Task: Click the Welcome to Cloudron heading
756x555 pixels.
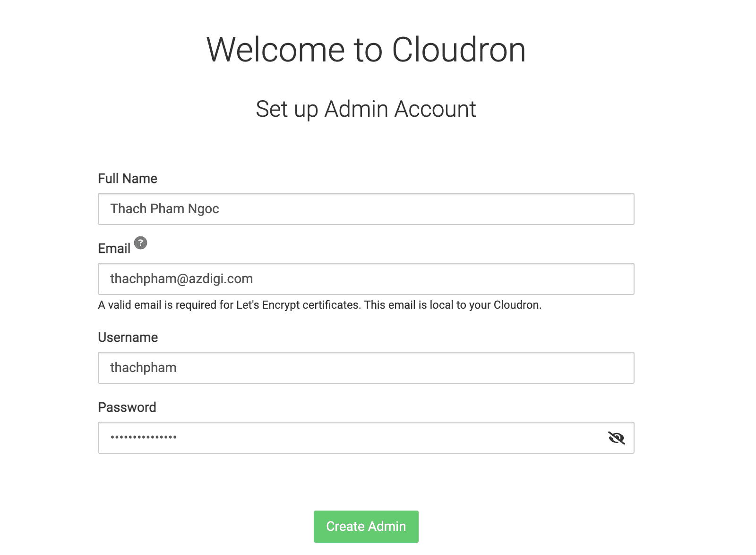Action: pos(366,50)
